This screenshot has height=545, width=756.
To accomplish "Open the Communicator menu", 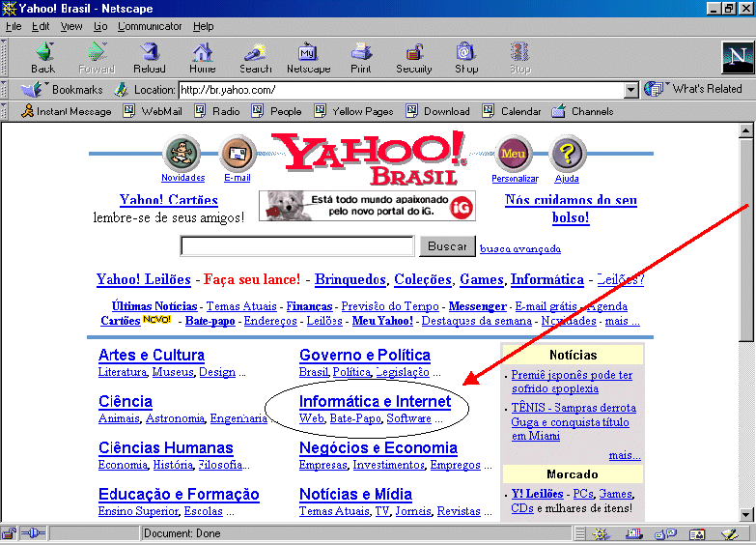I will pos(150,26).
